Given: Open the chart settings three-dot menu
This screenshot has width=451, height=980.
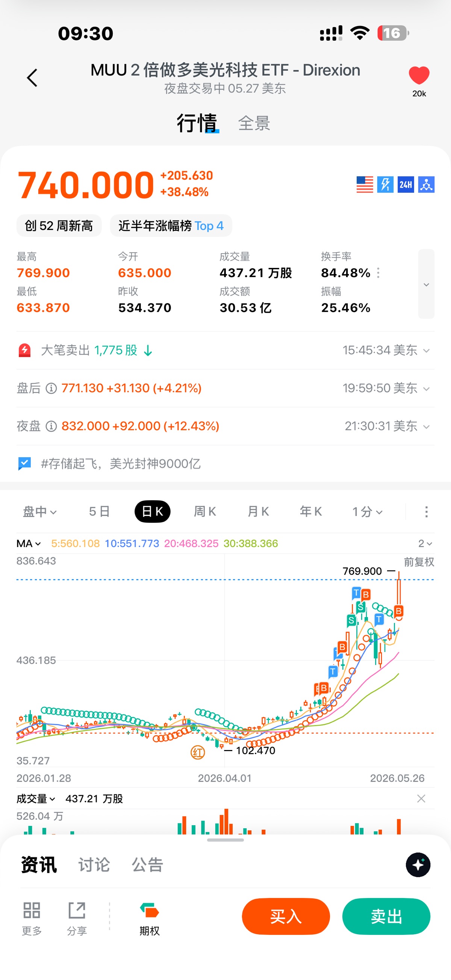Looking at the screenshot, I should [x=426, y=512].
